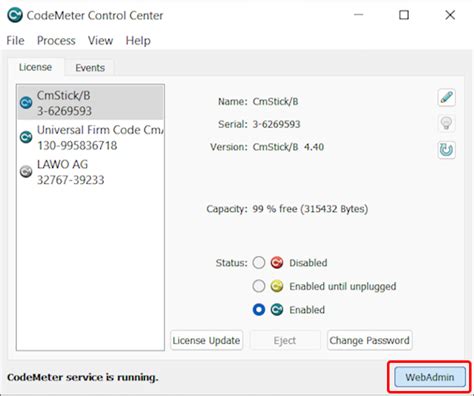Click the green Enabled status icon
Viewport: 474px width, 396px height.
(277, 310)
